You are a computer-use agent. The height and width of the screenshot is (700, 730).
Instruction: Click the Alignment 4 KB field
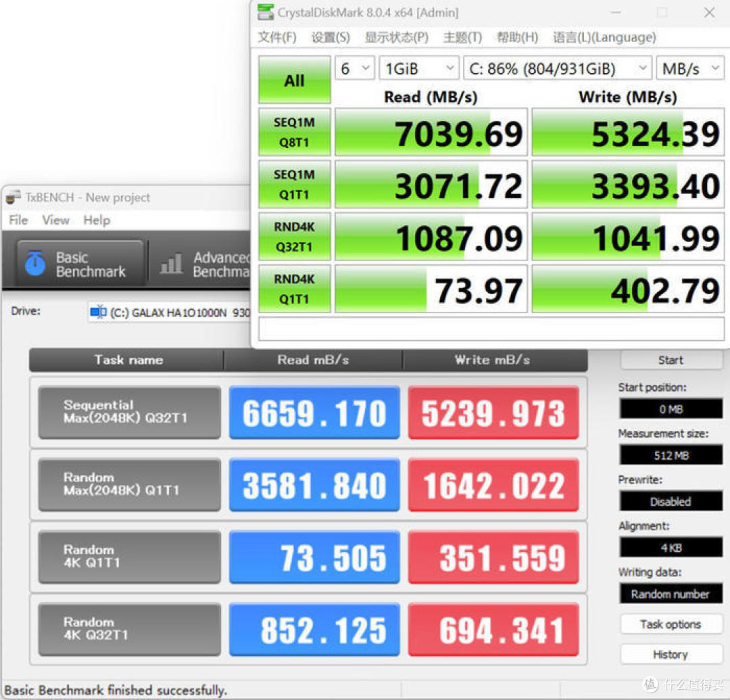click(671, 547)
